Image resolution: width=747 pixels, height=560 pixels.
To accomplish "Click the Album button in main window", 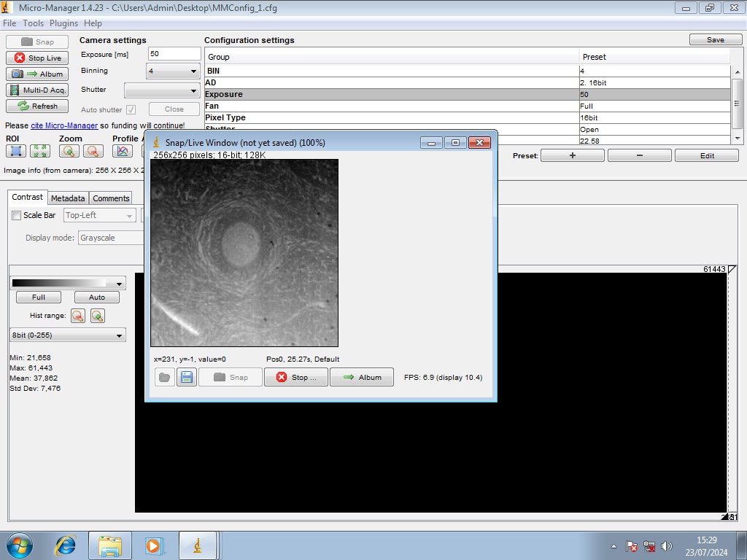I will click(37, 74).
